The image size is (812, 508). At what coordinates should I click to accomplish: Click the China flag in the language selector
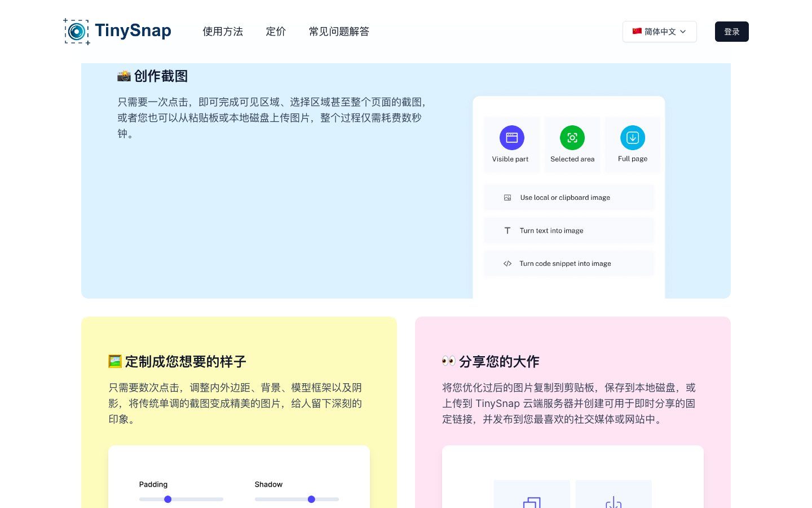(636, 32)
